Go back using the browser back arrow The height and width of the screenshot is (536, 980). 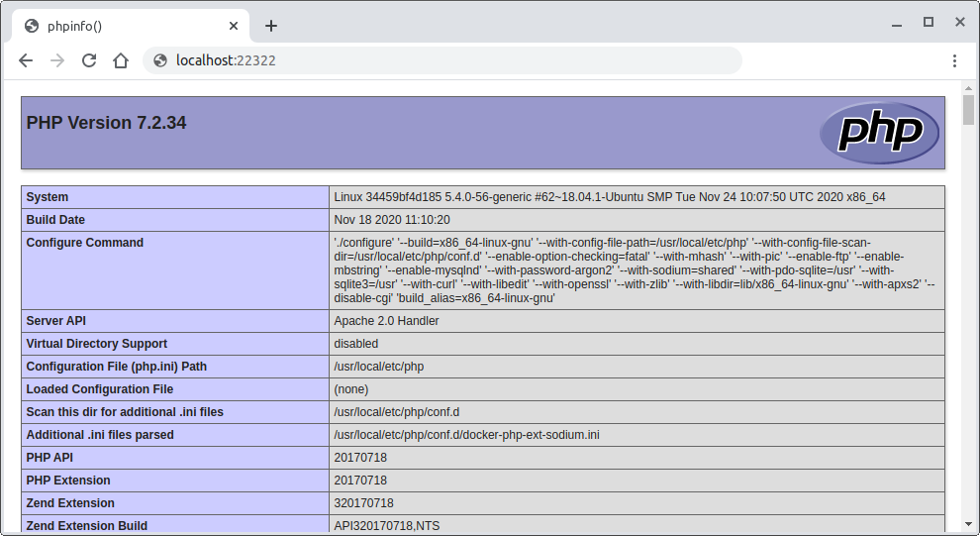point(26,60)
